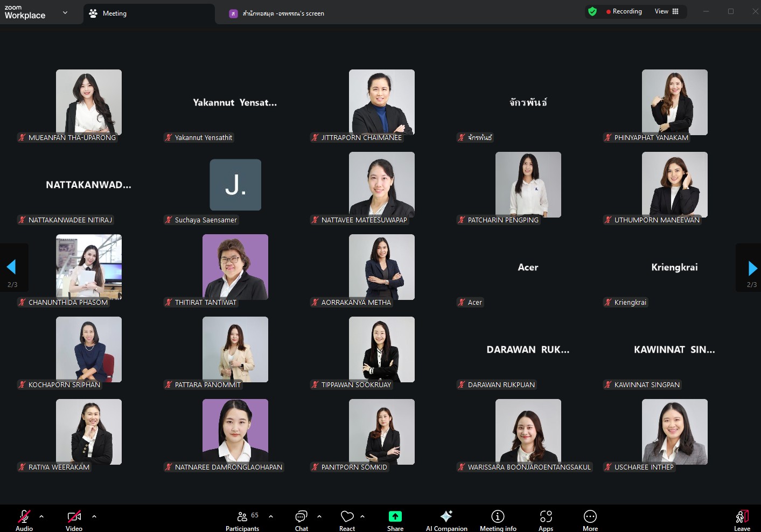Leave the meeting
761x532 pixels.
pos(742,520)
